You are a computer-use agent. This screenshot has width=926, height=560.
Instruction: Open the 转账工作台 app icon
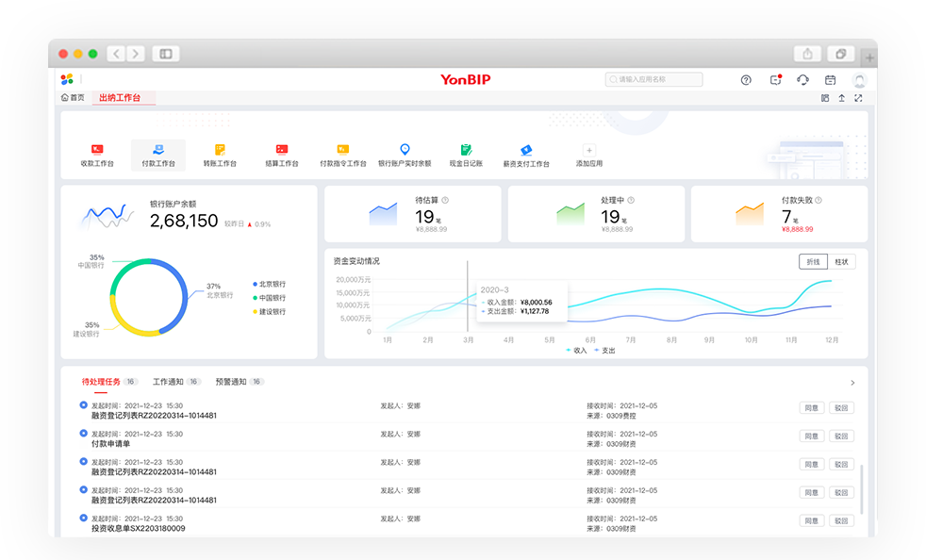tap(220, 150)
